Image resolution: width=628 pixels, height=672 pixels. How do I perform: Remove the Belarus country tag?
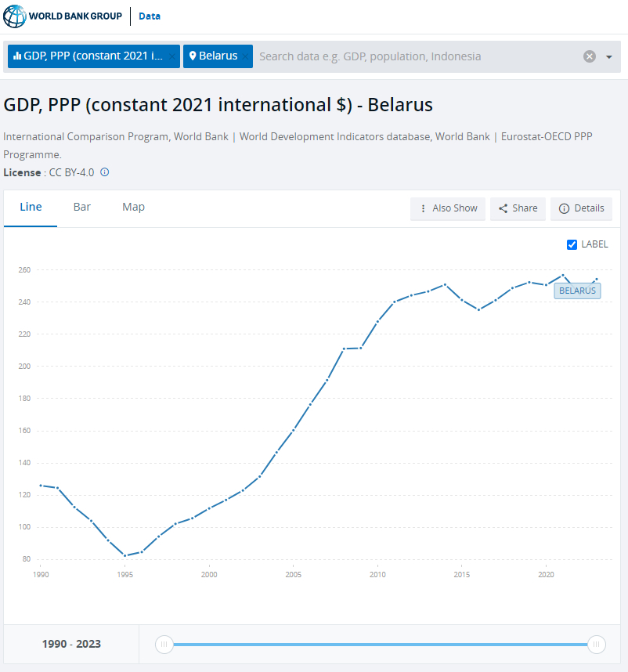point(245,56)
